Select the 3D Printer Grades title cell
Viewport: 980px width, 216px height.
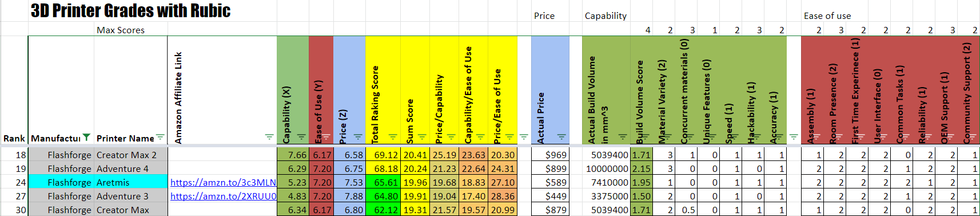click(x=130, y=11)
